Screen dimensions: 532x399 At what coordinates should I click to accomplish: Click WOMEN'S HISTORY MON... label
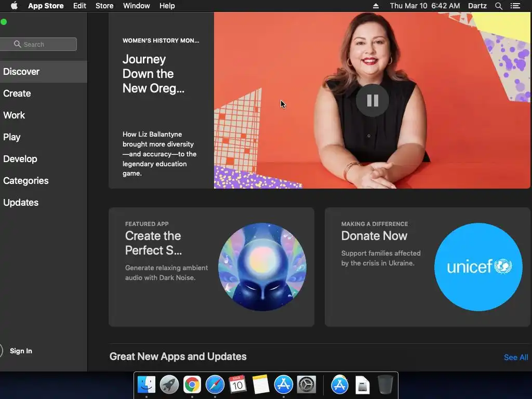(161, 41)
